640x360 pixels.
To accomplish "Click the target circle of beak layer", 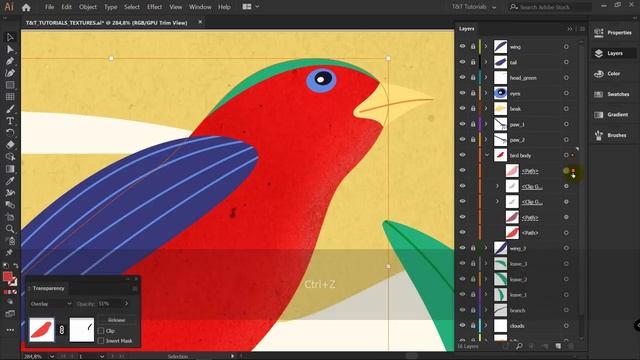I will pos(566,109).
